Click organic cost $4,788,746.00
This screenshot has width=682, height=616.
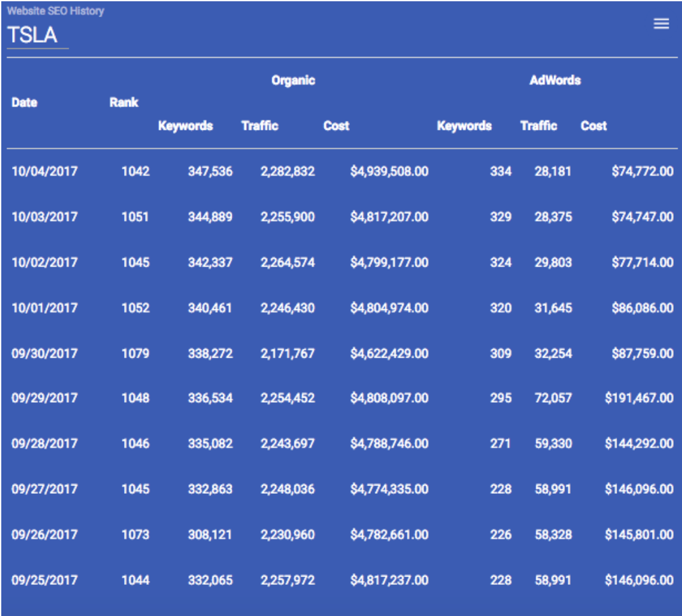(x=390, y=444)
